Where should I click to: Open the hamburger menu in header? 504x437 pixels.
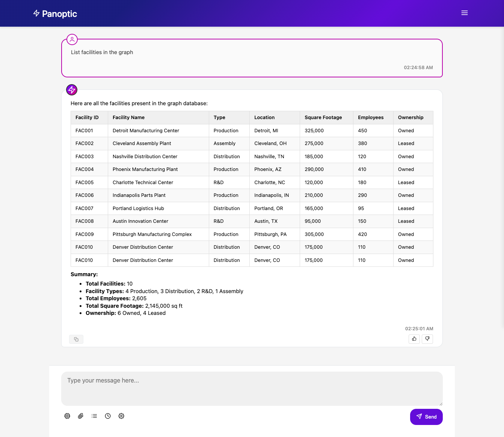pyautogui.click(x=465, y=13)
